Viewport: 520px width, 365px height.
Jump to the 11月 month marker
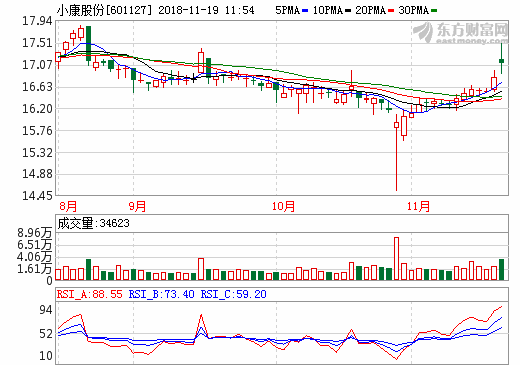[418, 206]
